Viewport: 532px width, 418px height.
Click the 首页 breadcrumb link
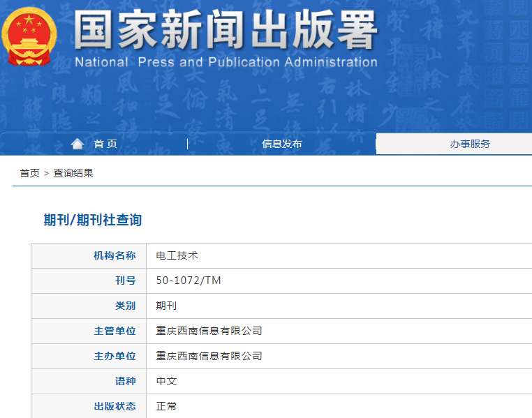(x=29, y=173)
